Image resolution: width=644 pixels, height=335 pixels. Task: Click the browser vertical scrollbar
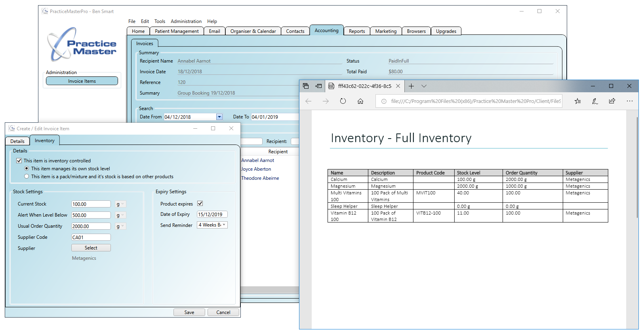pos(637,166)
